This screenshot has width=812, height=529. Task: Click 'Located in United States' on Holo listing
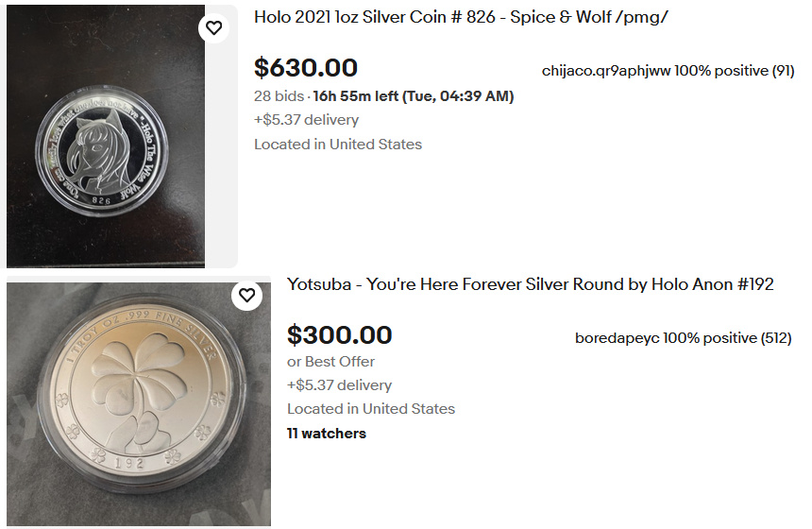point(337,145)
